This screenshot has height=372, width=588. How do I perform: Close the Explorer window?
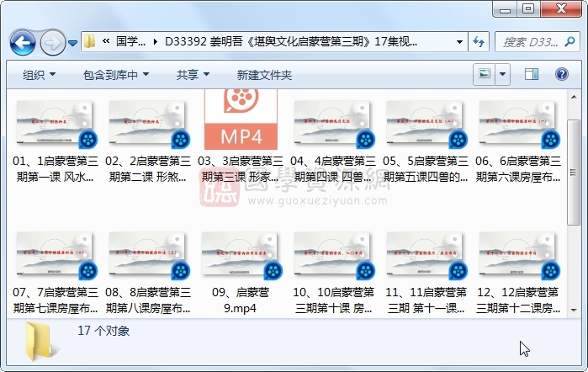click(x=561, y=8)
